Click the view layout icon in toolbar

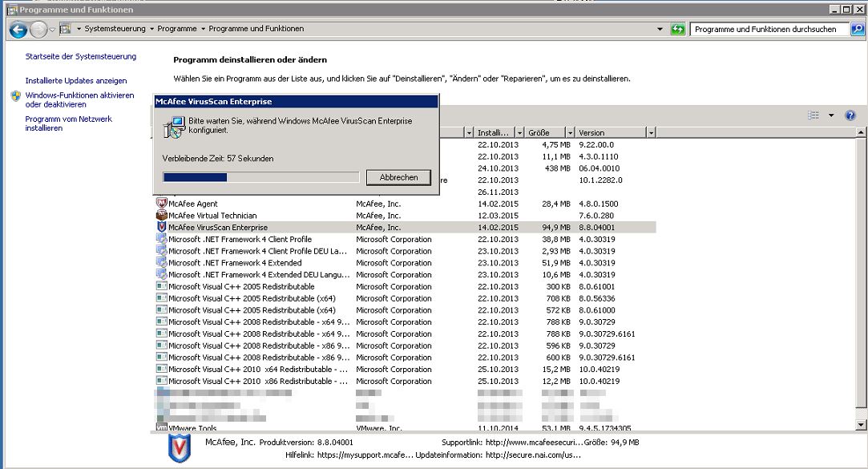click(813, 115)
